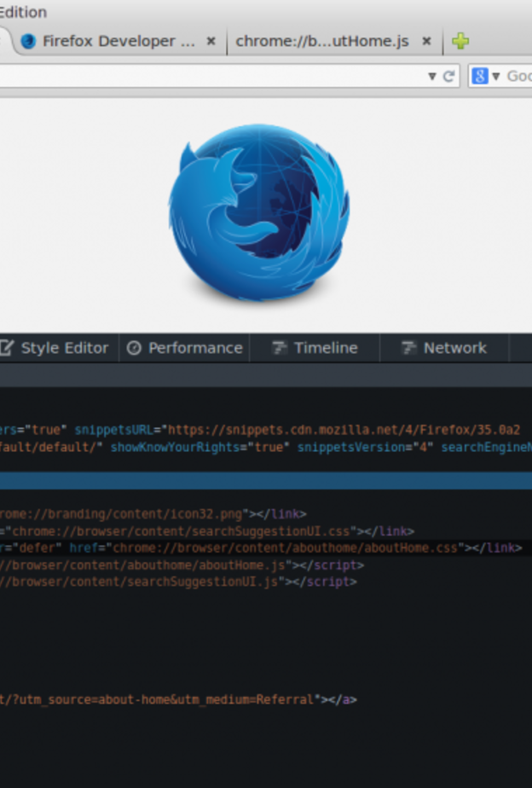
Task: Click the URL address bar field
Action: point(213,76)
